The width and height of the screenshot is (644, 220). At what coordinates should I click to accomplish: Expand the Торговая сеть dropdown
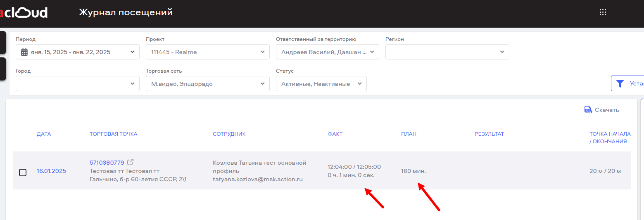pos(208,84)
